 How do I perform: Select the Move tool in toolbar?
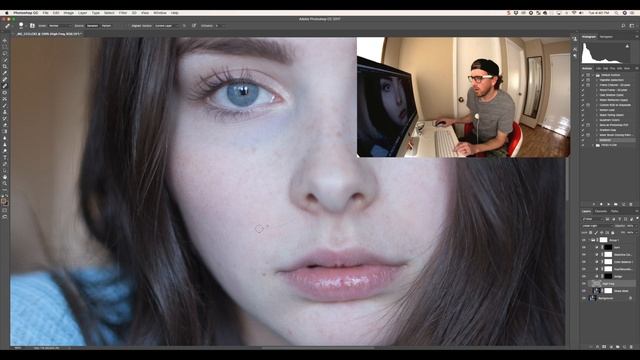point(5,40)
